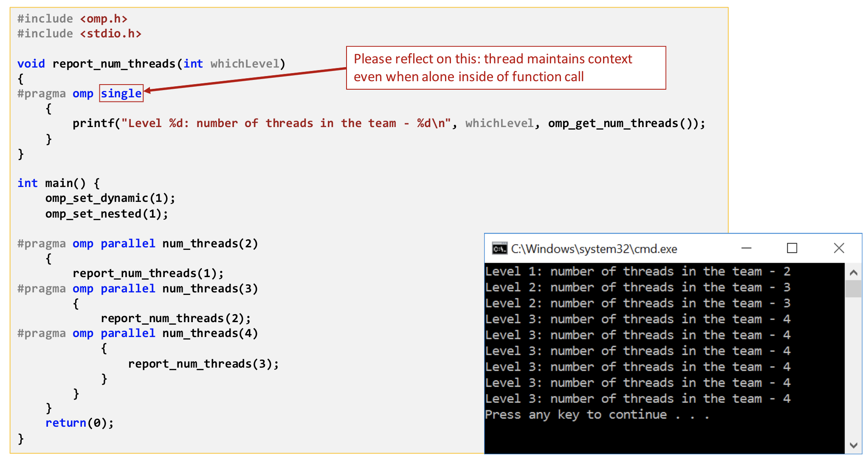Click the printf statement line
Screen dimensions: 868x459
click(389, 124)
